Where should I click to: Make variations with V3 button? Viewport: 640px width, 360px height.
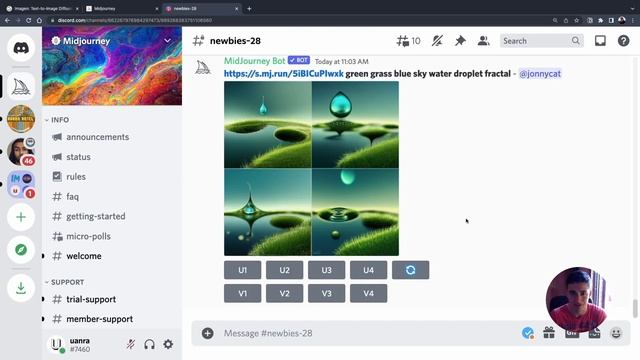(327, 293)
